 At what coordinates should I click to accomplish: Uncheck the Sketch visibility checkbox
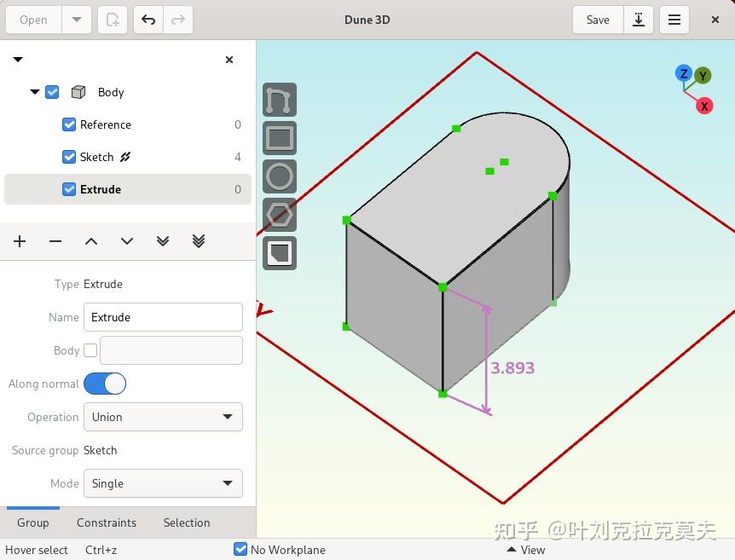[x=68, y=157]
